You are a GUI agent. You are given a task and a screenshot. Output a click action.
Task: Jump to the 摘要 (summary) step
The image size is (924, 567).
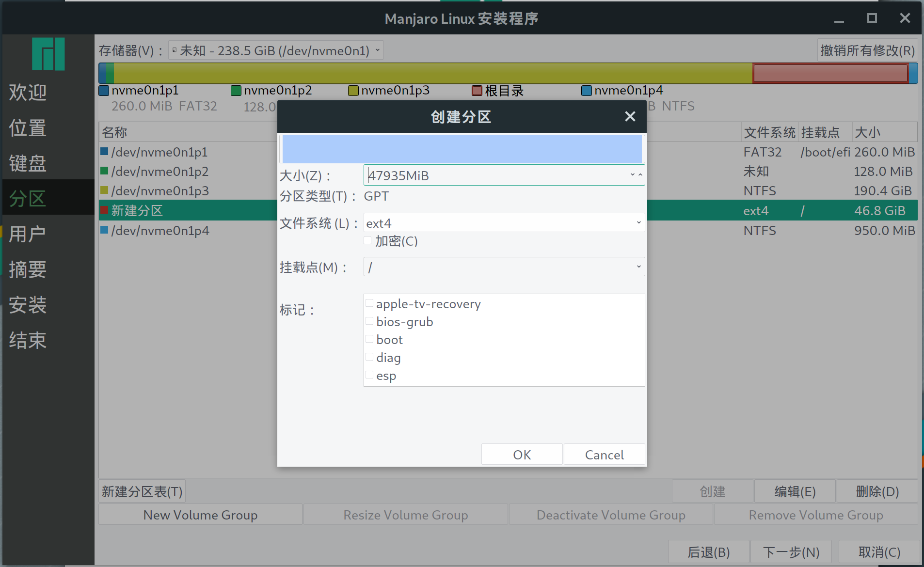[x=27, y=269]
